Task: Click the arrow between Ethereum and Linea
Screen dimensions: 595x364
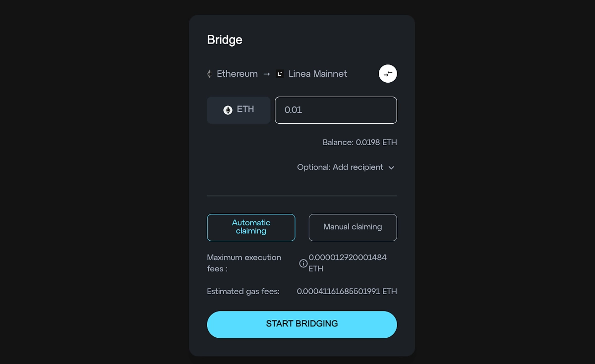Action: [x=267, y=74]
